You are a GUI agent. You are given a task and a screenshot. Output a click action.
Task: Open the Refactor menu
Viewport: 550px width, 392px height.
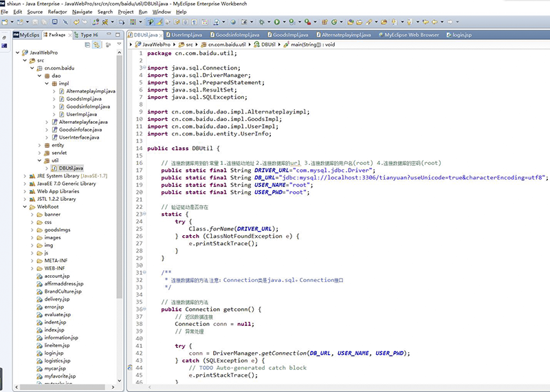point(58,12)
